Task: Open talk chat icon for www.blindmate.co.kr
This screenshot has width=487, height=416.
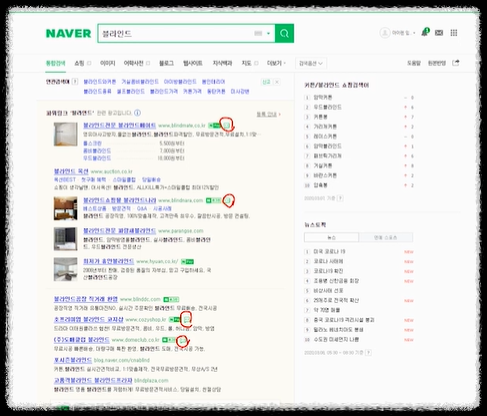Action: [227, 125]
